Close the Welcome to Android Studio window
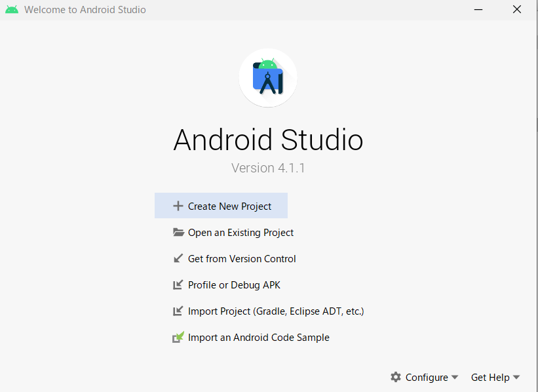This screenshot has height=392, width=538. pyautogui.click(x=517, y=9)
